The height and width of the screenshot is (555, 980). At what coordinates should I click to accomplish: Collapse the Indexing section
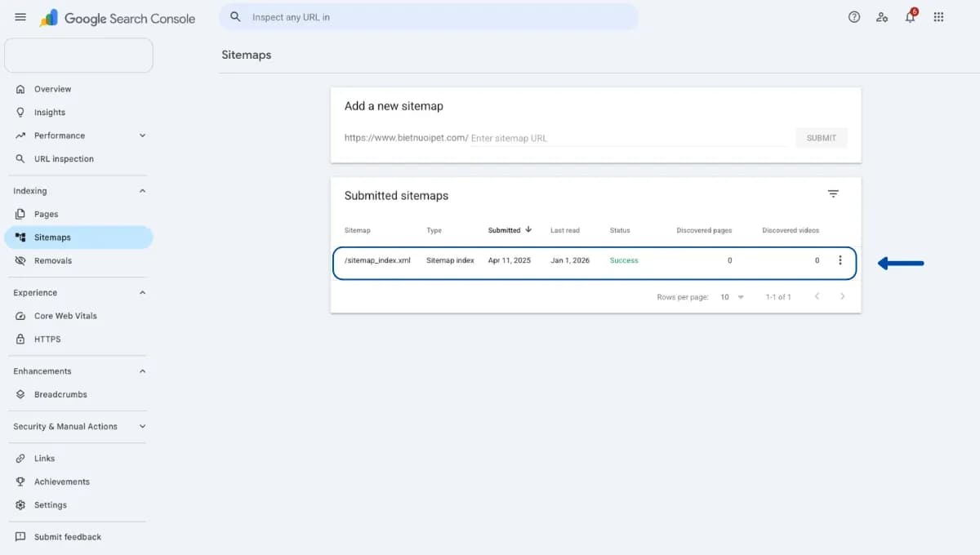coord(142,191)
